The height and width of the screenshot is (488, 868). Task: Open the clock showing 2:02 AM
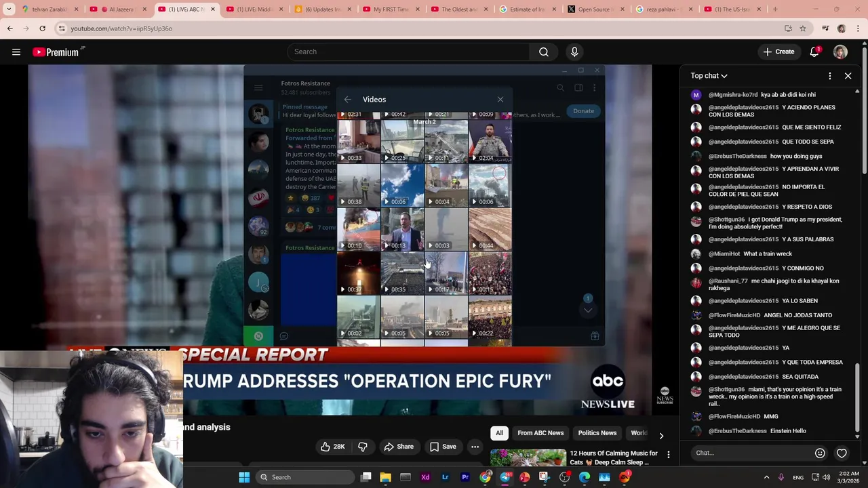click(x=848, y=477)
